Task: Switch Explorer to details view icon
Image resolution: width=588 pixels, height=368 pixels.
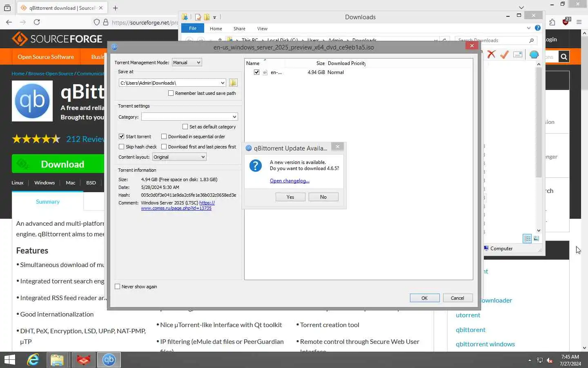Action: [x=527, y=238]
